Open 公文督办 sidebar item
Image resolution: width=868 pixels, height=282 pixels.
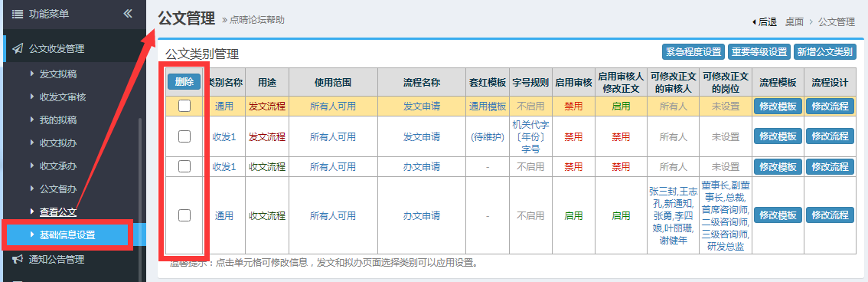[58, 189]
